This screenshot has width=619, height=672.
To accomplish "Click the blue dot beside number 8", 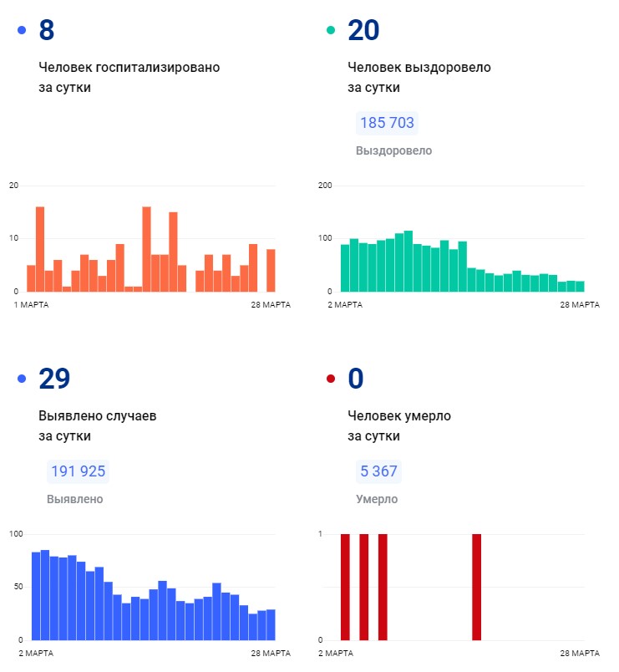I will [x=22, y=30].
